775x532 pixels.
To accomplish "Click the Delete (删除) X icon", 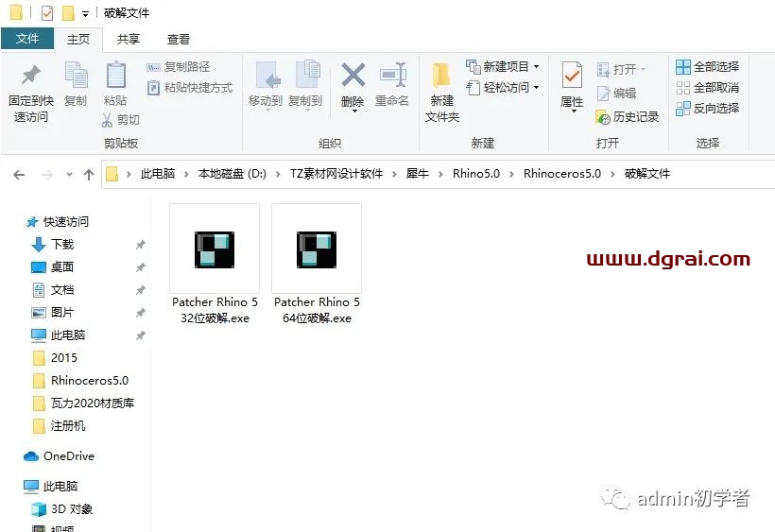I will coord(353,75).
